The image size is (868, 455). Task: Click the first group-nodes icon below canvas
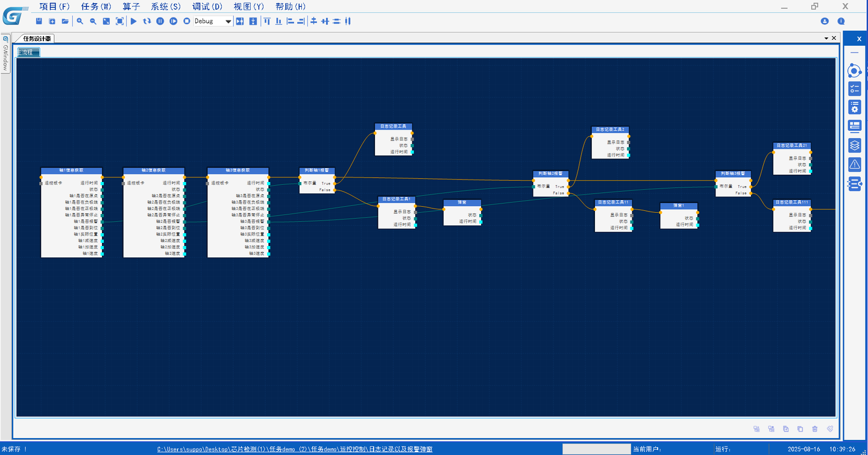tap(756, 429)
